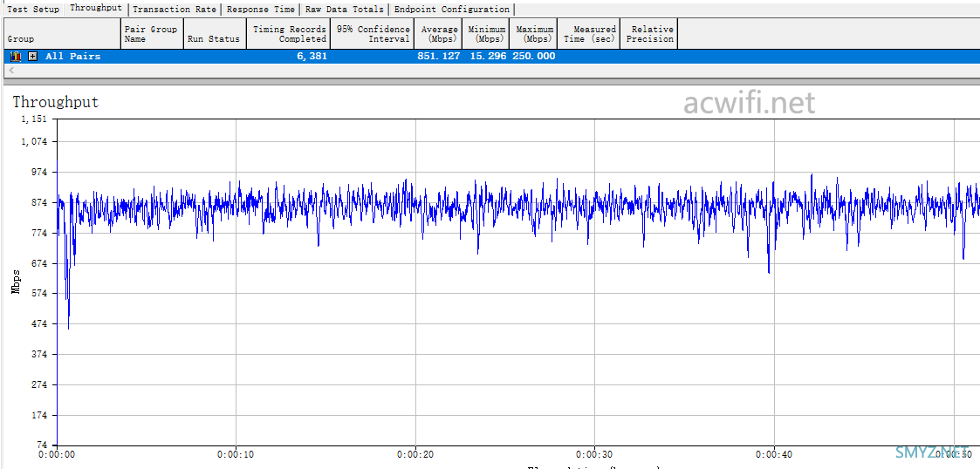Screen dimensions: 980x469
Task: Click the Maximum (Mbps) column header
Action: [x=534, y=34]
